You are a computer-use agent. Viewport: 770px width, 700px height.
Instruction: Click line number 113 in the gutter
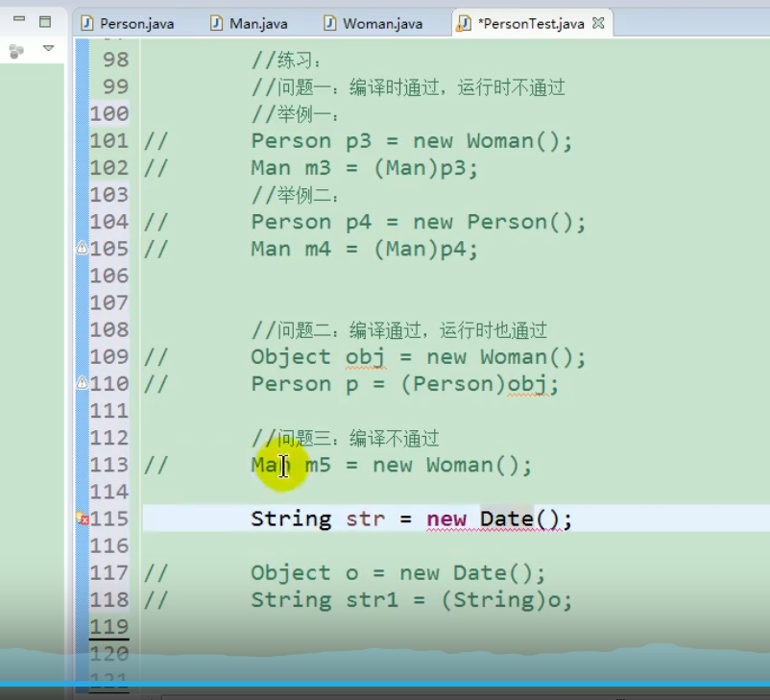tap(108, 466)
